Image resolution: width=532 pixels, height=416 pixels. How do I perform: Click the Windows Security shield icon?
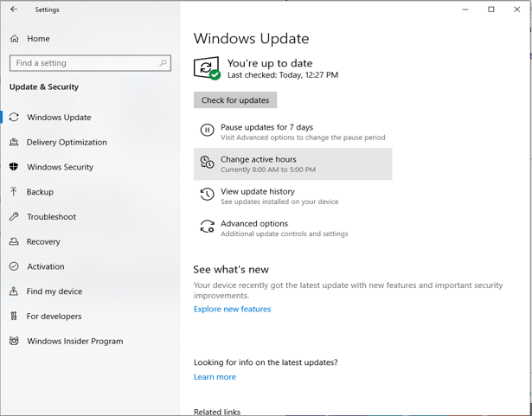(x=14, y=167)
